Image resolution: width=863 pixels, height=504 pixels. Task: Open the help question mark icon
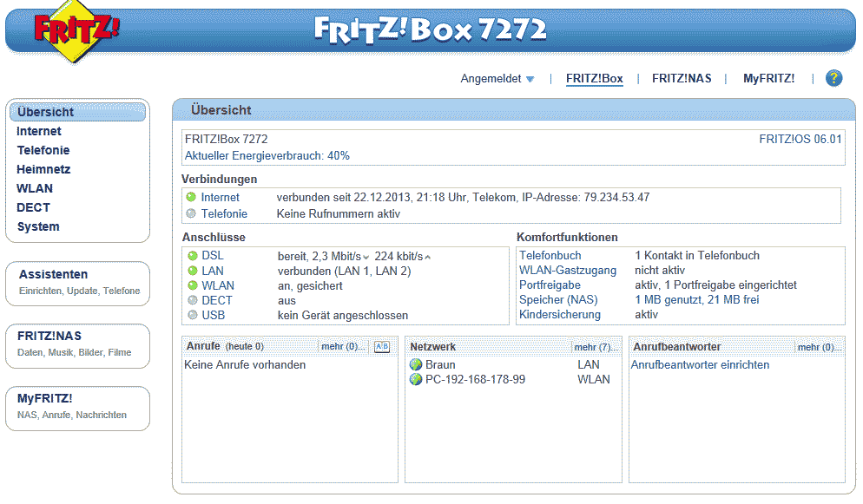point(833,79)
